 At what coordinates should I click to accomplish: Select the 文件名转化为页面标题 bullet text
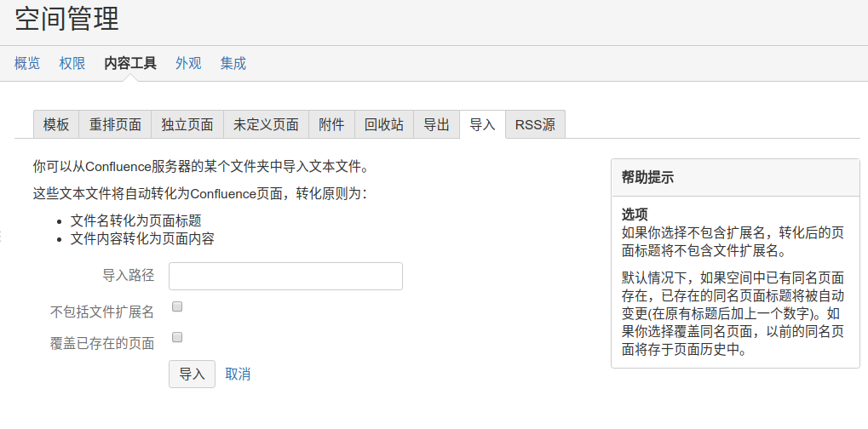point(135,221)
